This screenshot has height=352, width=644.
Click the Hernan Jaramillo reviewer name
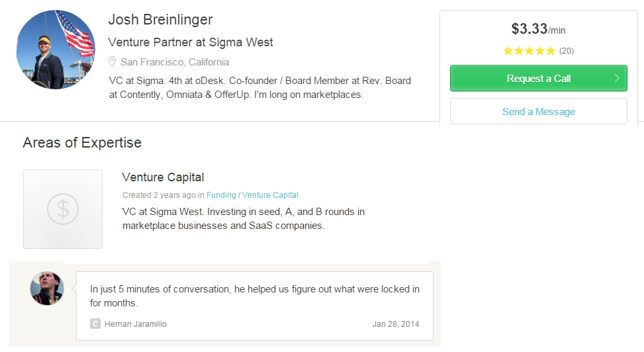pyautogui.click(x=136, y=324)
